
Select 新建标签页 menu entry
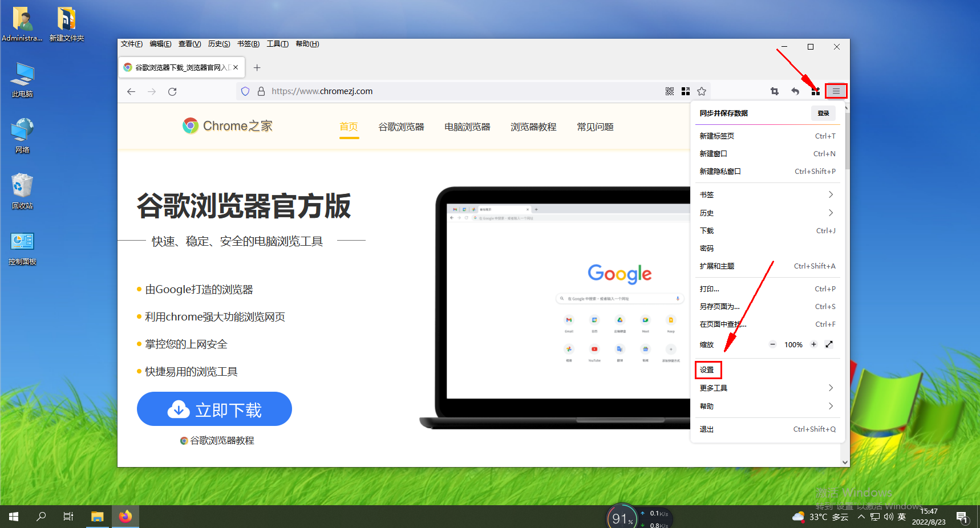tap(767, 136)
